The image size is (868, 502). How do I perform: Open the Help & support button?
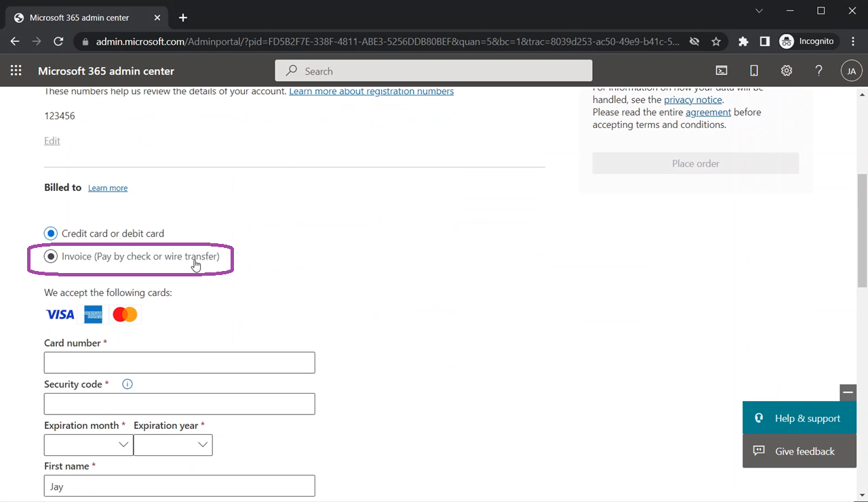click(800, 419)
